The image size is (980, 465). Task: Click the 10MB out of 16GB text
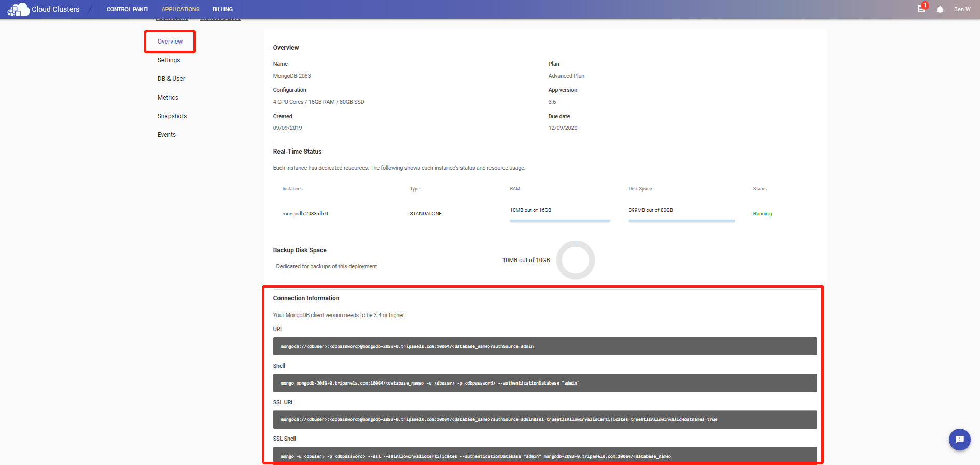coord(530,210)
